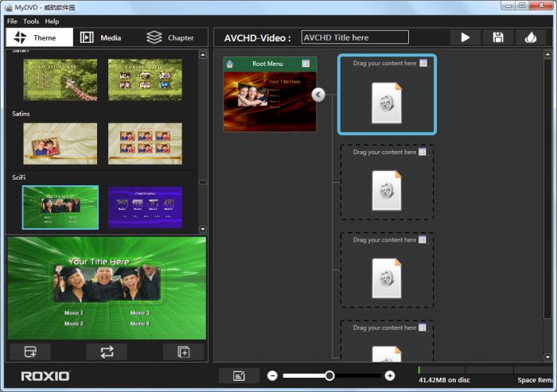
Task: Click the Play preview button
Action: tap(465, 37)
